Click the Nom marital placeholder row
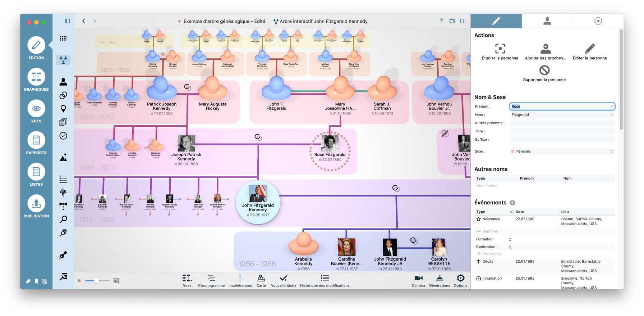644x316 pixels. tap(544, 186)
